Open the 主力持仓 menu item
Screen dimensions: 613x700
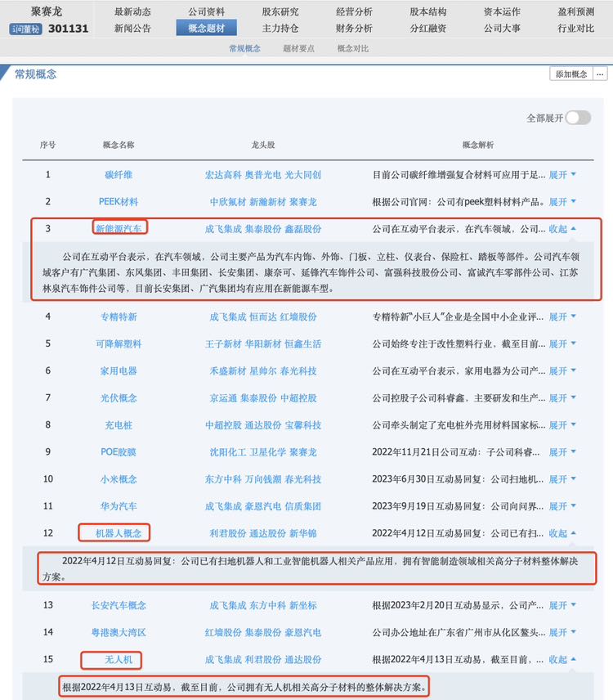click(280, 28)
